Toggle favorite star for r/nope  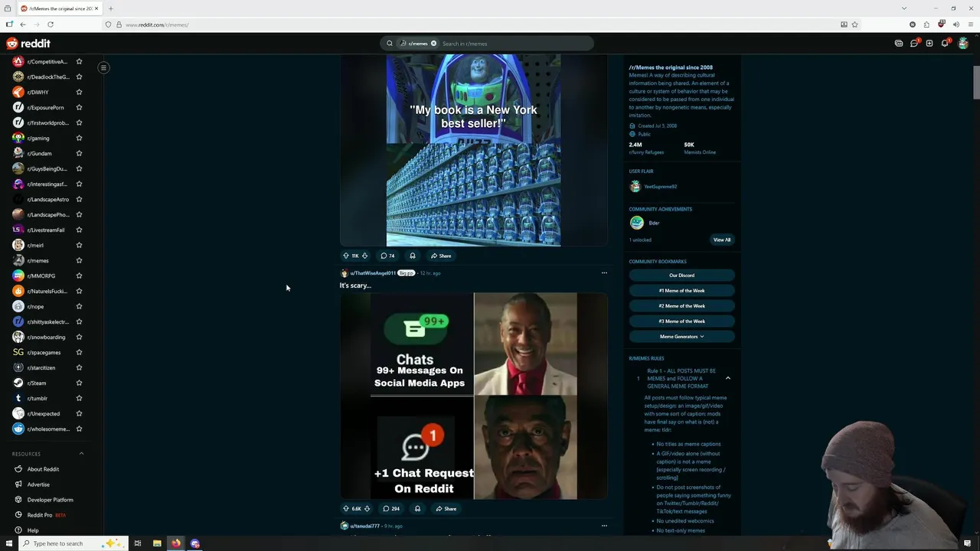tap(79, 306)
